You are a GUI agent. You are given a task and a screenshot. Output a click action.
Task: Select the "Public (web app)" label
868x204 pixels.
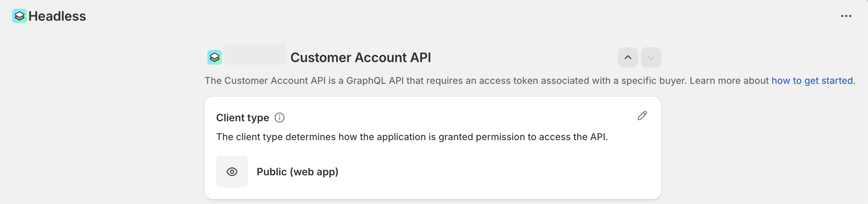point(297,172)
